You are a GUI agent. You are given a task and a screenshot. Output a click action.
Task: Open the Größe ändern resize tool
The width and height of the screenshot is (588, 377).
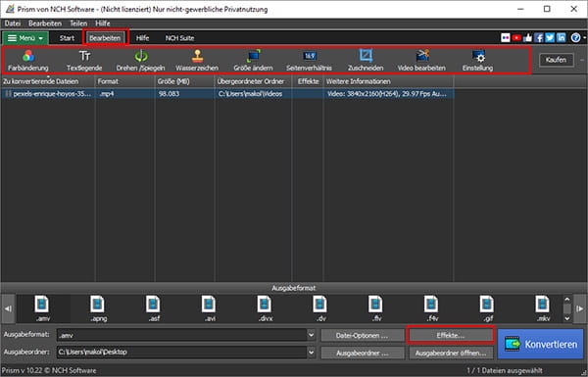coord(253,61)
